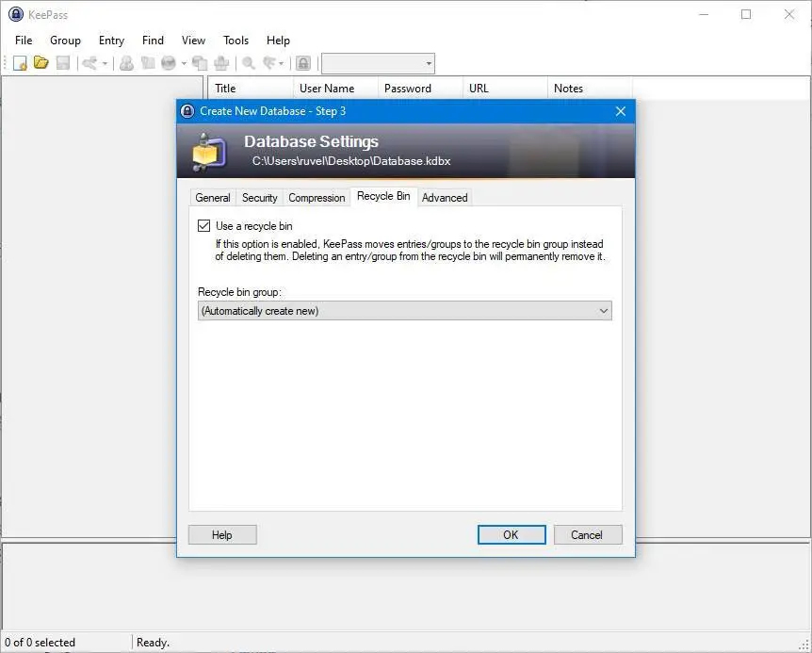The width and height of the screenshot is (812, 653).
Task: Click the Find magnifier toolbar icon
Action: [x=249, y=63]
